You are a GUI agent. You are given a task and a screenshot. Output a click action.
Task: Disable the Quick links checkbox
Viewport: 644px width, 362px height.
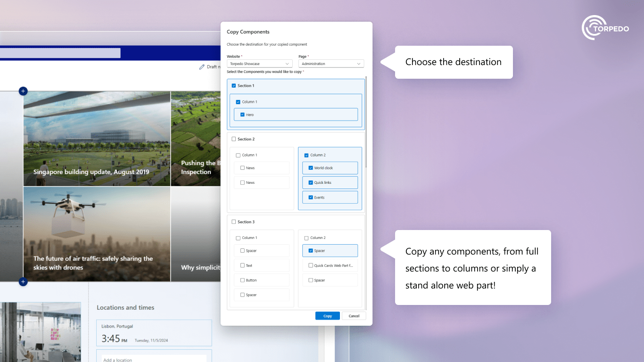pos(310,182)
